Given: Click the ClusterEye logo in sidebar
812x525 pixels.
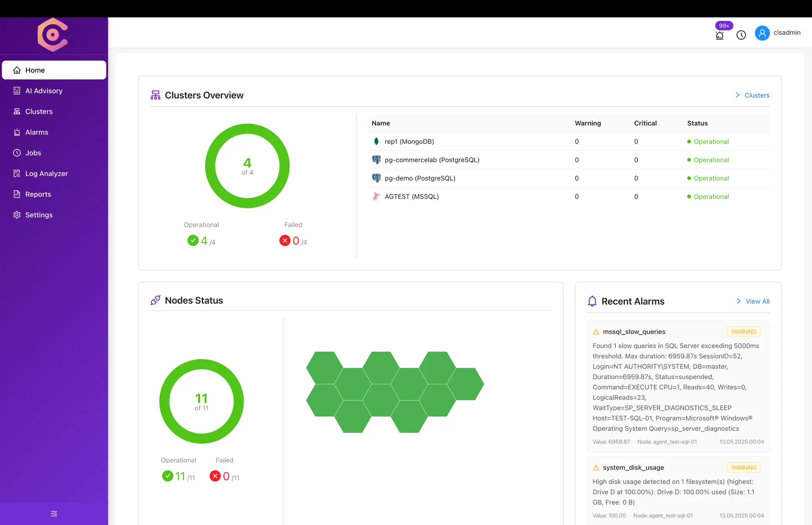Looking at the screenshot, I should pos(53,35).
